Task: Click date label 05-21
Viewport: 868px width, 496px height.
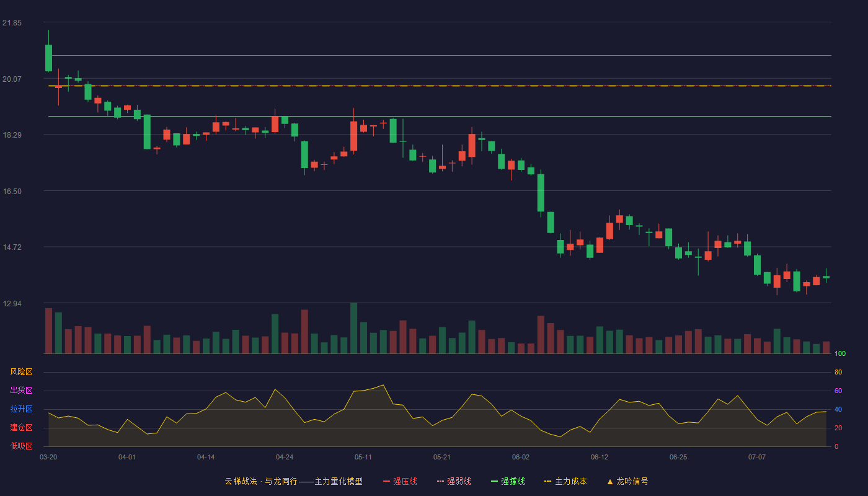Action: (442, 457)
